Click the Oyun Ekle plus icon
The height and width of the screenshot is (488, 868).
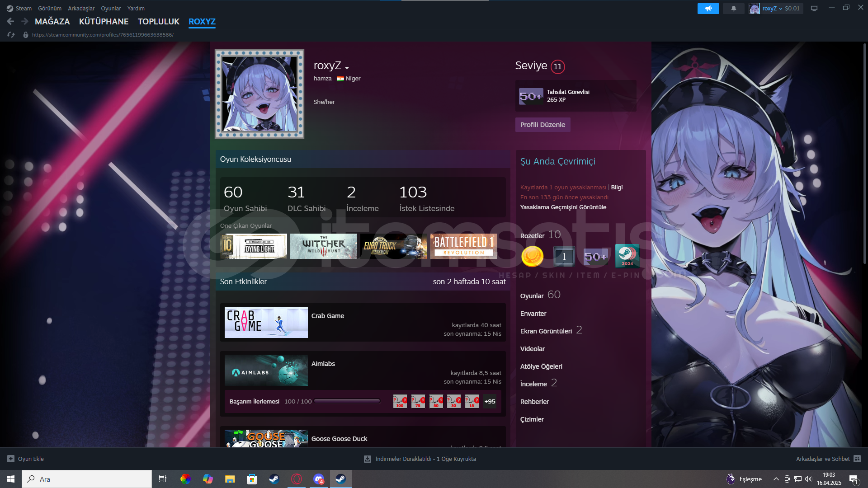coord(11,459)
